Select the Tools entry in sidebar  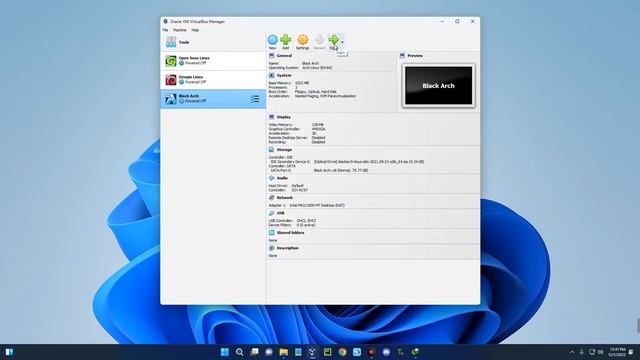tap(213, 42)
